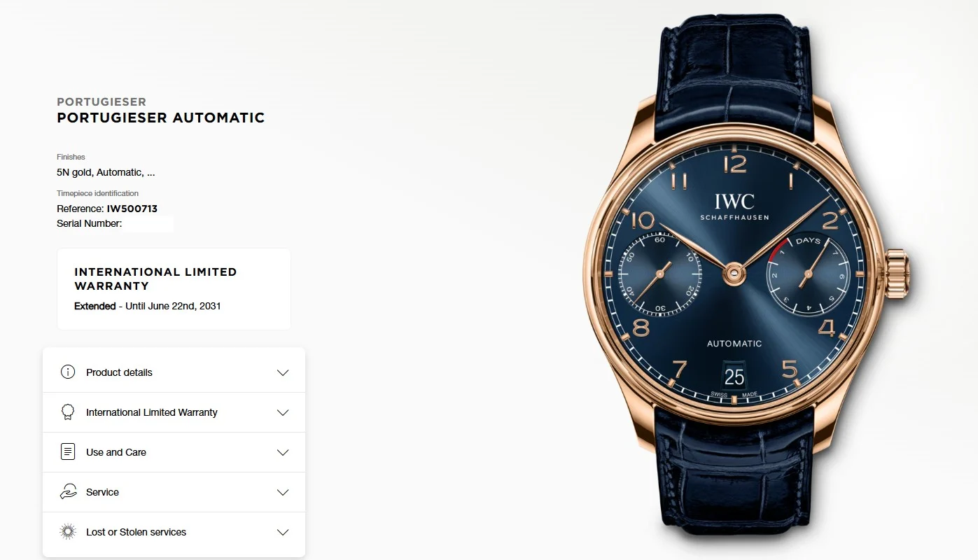This screenshot has height=560, width=978.
Task: Expand the International Limited Warranty chevron
Action: coord(283,412)
